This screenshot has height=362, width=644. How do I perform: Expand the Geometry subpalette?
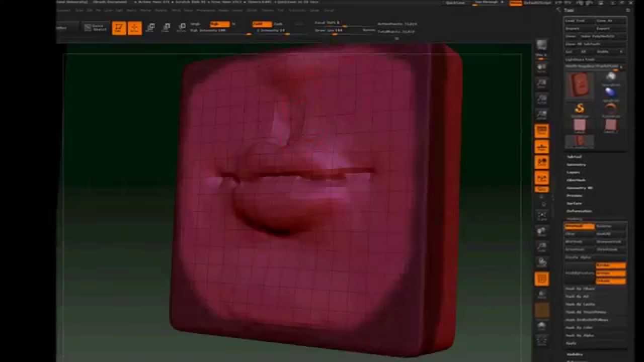click(x=576, y=164)
